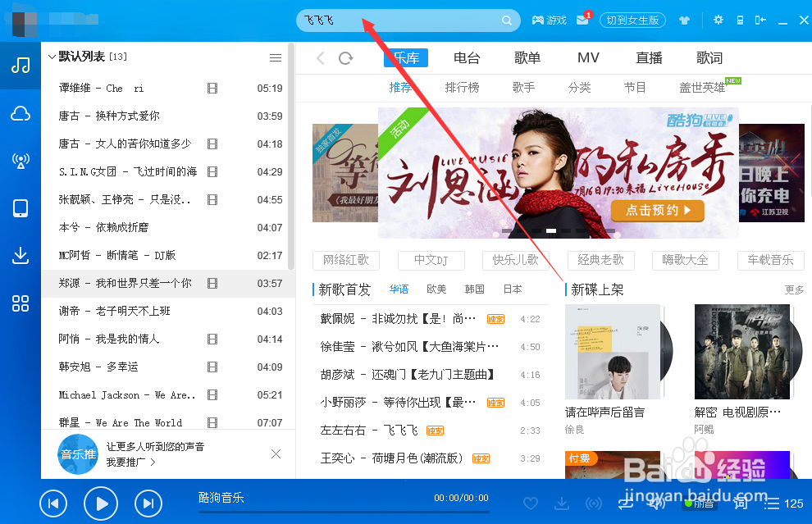
Task: Show 更多 new albums
Action: pos(794,290)
